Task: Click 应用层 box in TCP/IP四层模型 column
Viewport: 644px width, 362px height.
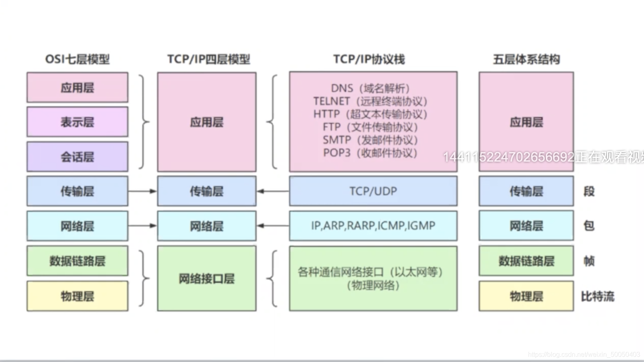Action: click(x=207, y=122)
